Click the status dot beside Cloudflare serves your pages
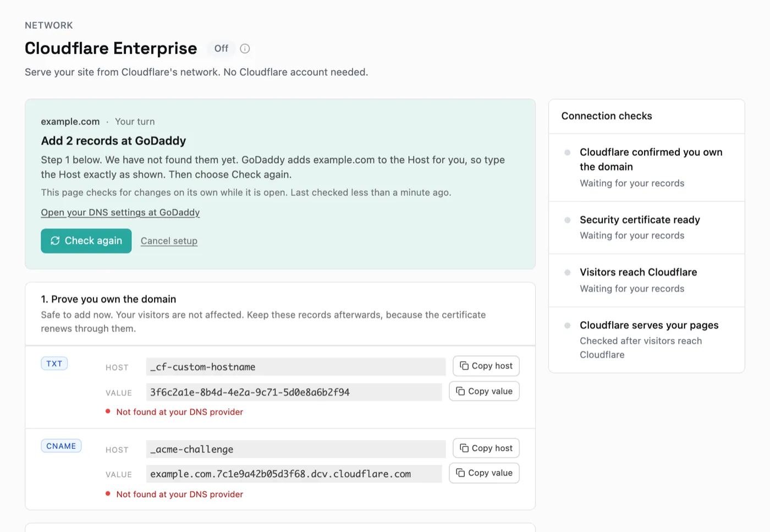Screen dimensions: 770x532 coord(568,326)
